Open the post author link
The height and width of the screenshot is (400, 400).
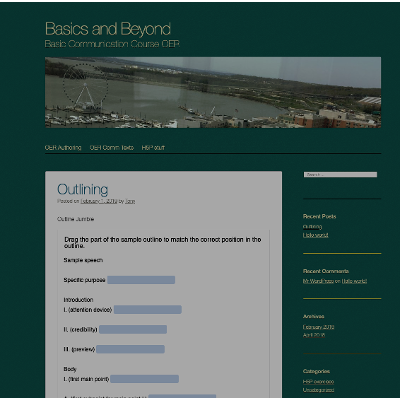pyautogui.click(x=130, y=201)
